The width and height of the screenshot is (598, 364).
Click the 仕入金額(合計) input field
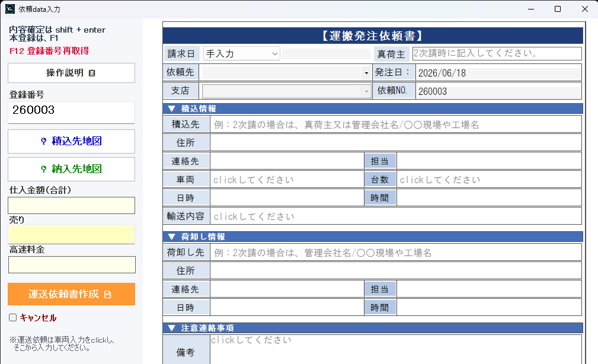click(x=71, y=205)
